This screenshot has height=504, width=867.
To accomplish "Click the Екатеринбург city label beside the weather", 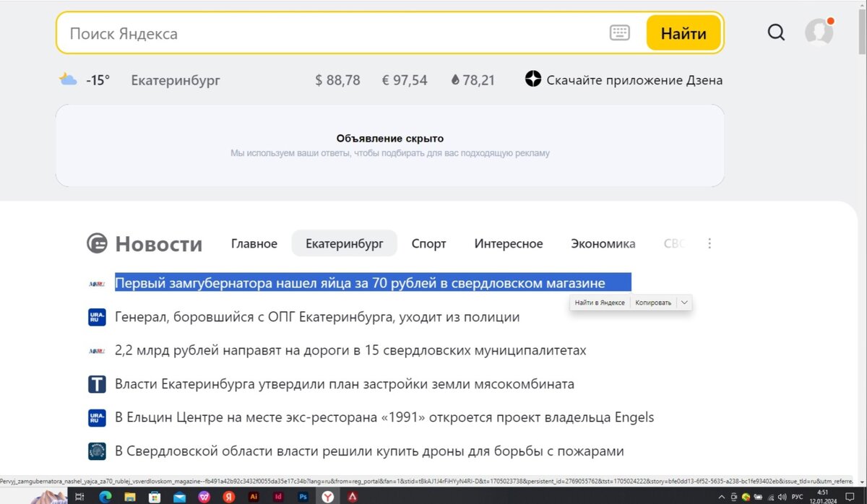I will click(x=176, y=80).
